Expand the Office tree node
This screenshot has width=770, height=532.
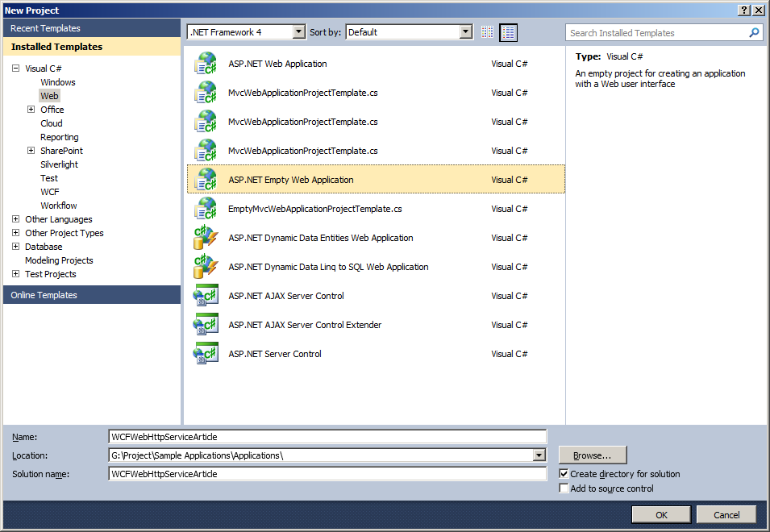tap(31, 110)
